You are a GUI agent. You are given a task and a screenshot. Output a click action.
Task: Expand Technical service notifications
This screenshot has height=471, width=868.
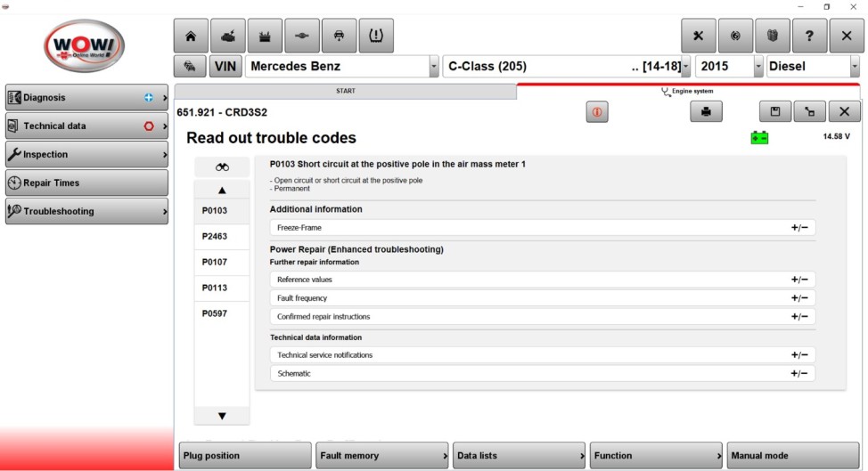543,355
